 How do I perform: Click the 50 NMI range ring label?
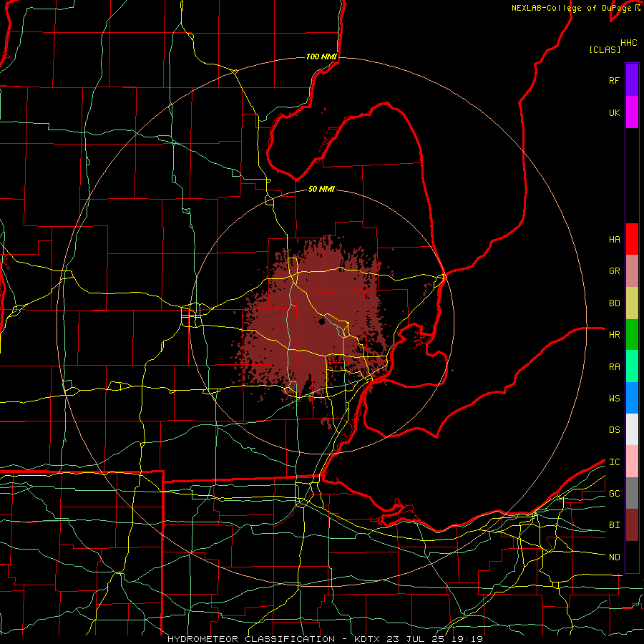coord(321,189)
